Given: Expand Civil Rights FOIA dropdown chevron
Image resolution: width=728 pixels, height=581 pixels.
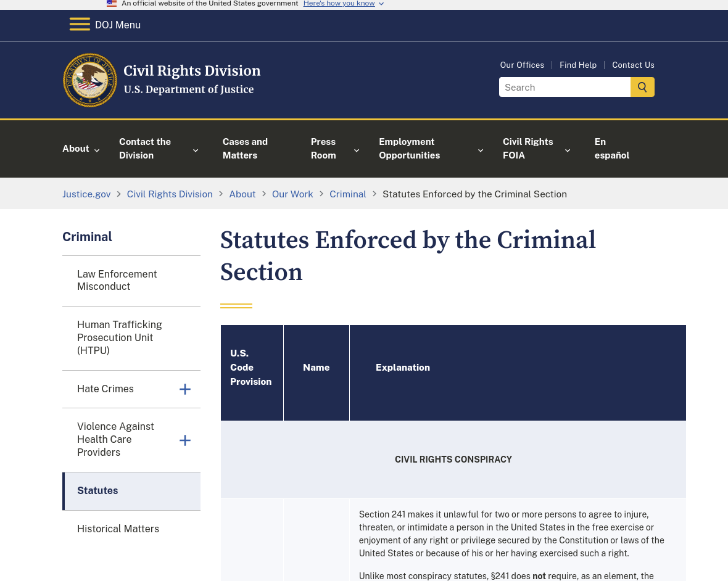Looking at the screenshot, I should coord(568,150).
